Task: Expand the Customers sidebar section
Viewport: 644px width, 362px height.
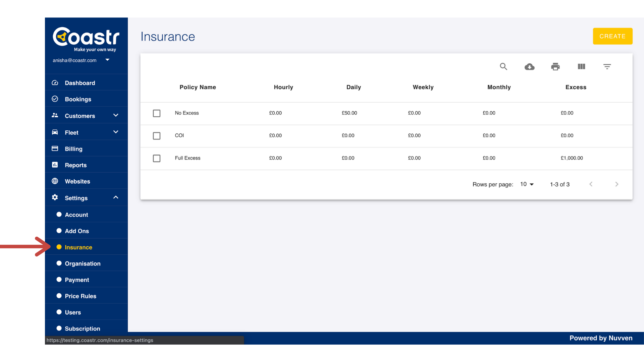Action: click(116, 115)
